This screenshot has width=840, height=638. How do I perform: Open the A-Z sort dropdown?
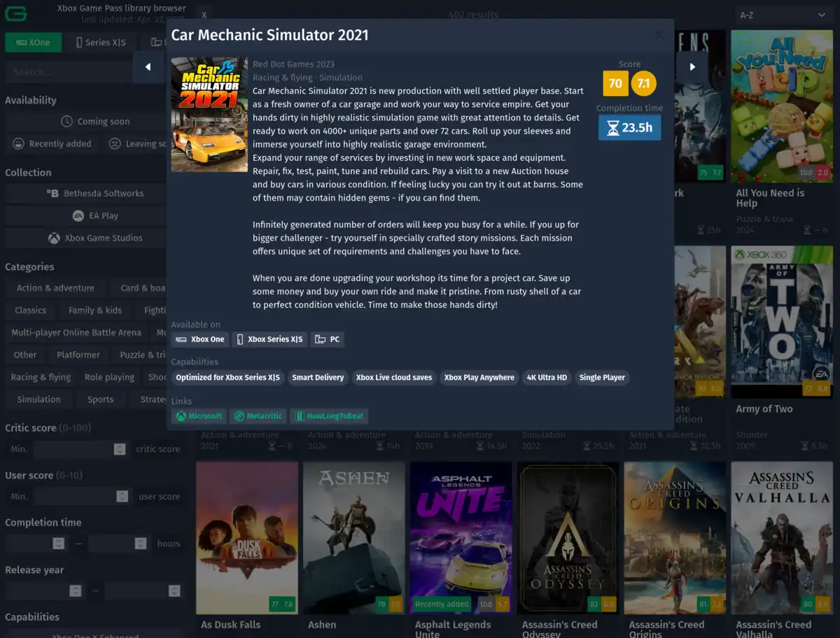(781, 15)
